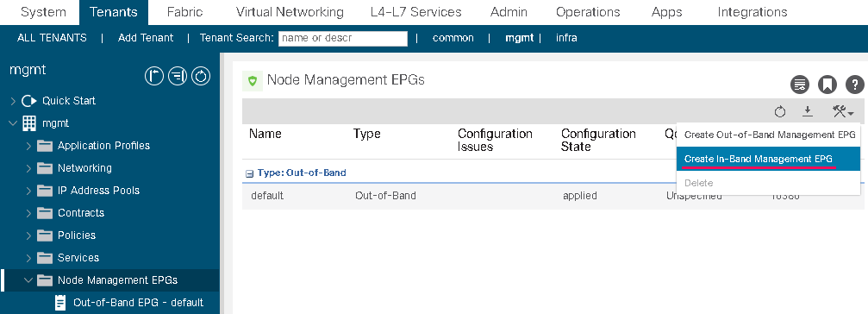Collapse the Type: Out-of-Band group toggle

[250, 173]
